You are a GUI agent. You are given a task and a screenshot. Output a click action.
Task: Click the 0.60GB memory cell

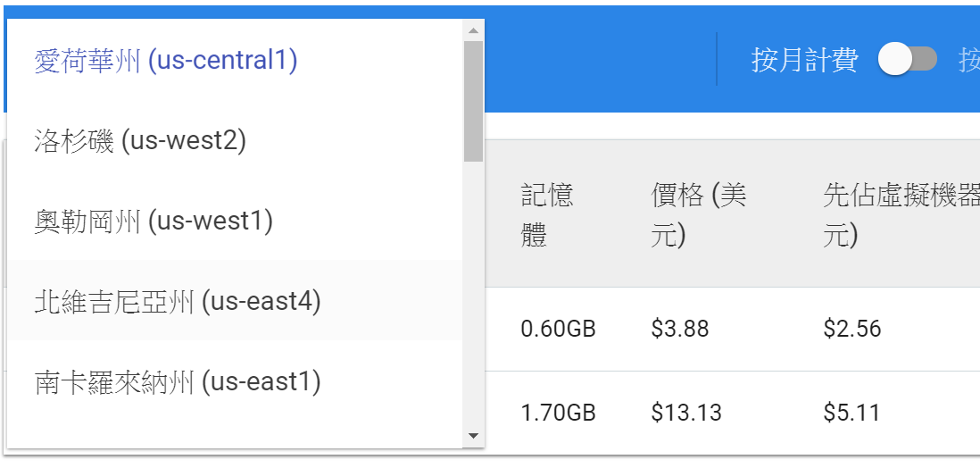pyautogui.click(x=558, y=329)
